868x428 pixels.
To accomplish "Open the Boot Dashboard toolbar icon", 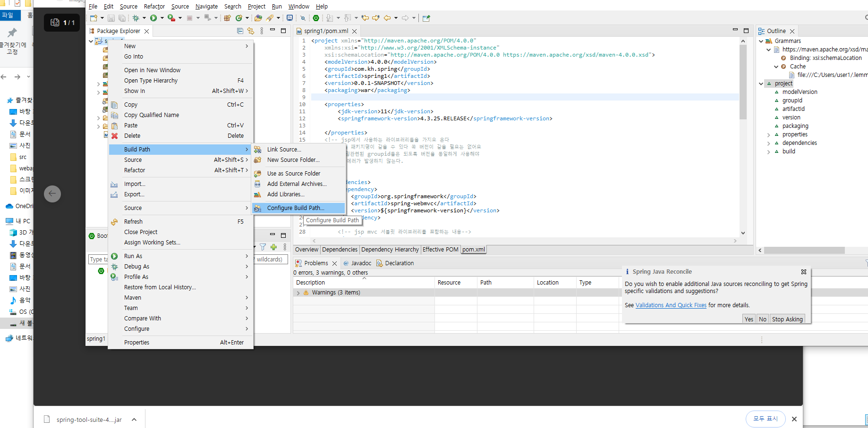I will (x=316, y=18).
